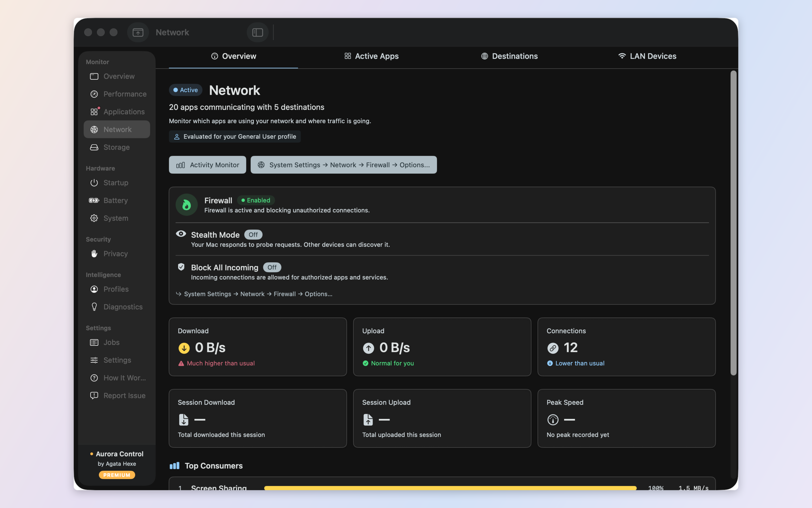Click the Storage drive icon

click(94, 147)
